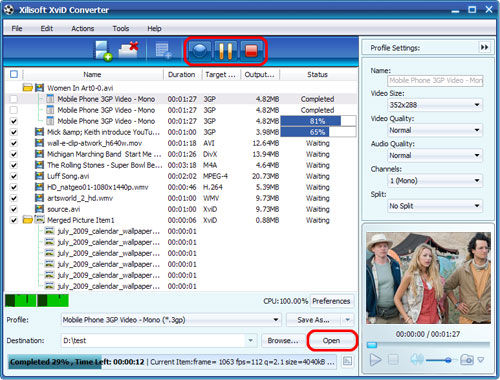Click the Add Profile toolbar icon

click(x=163, y=51)
